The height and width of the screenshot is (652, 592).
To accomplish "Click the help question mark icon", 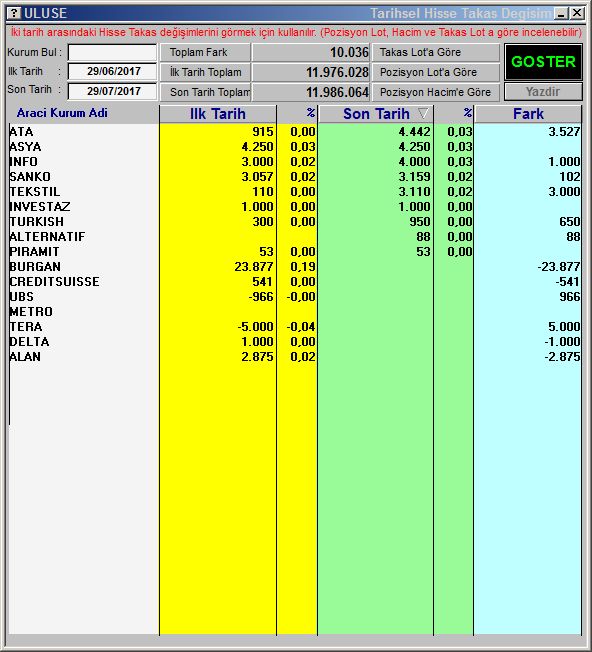I will [14, 13].
